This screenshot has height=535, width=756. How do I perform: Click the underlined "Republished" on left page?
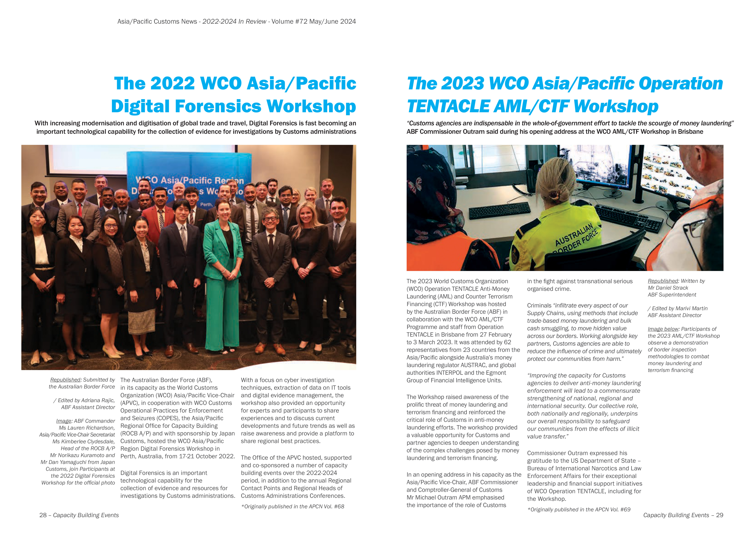click(65, 380)
